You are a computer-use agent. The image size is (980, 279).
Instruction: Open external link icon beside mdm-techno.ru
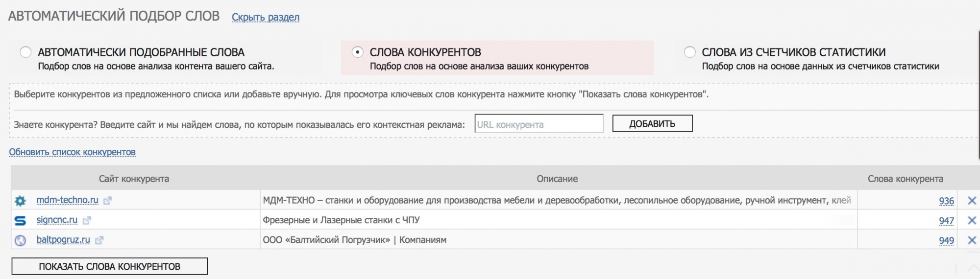(108, 201)
